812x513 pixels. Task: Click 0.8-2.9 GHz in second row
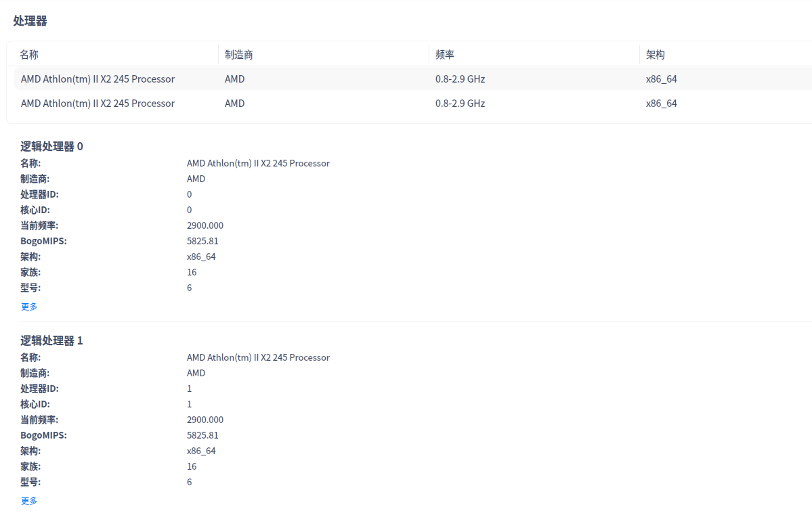point(460,103)
